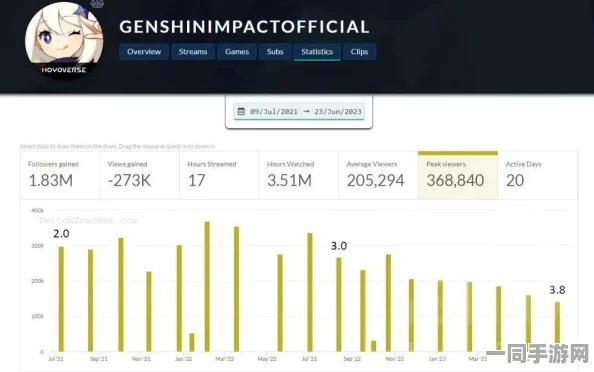Click the calendar icon in date range
Image resolution: width=594 pixels, height=372 pixels.
coord(241,111)
